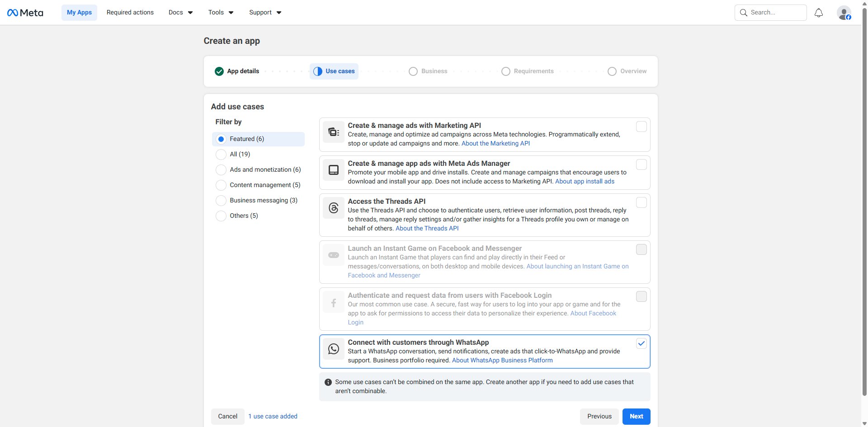
Task: Open the account profile avatar
Action: pyautogui.click(x=844, y=13)
